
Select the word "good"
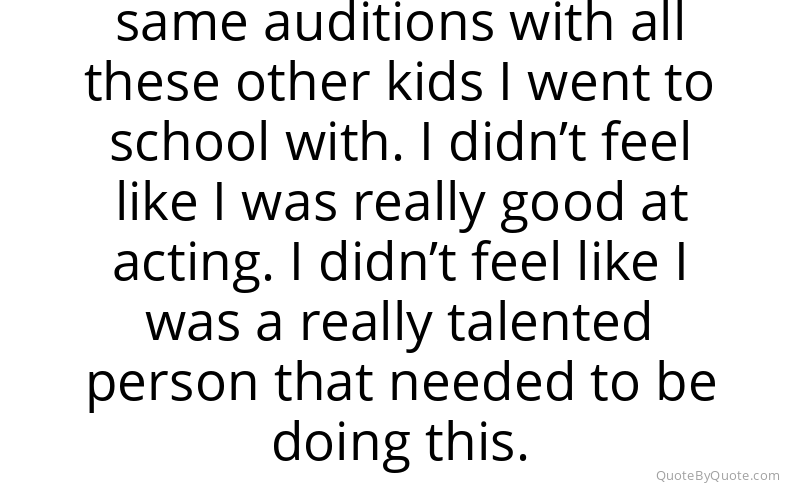[x=562, y=205]
